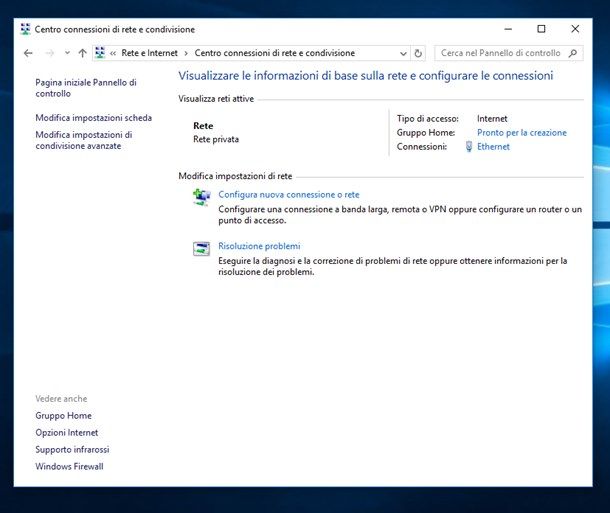Click the Ethernet connection icon
The image size is (610, 513).
(469, 147)
